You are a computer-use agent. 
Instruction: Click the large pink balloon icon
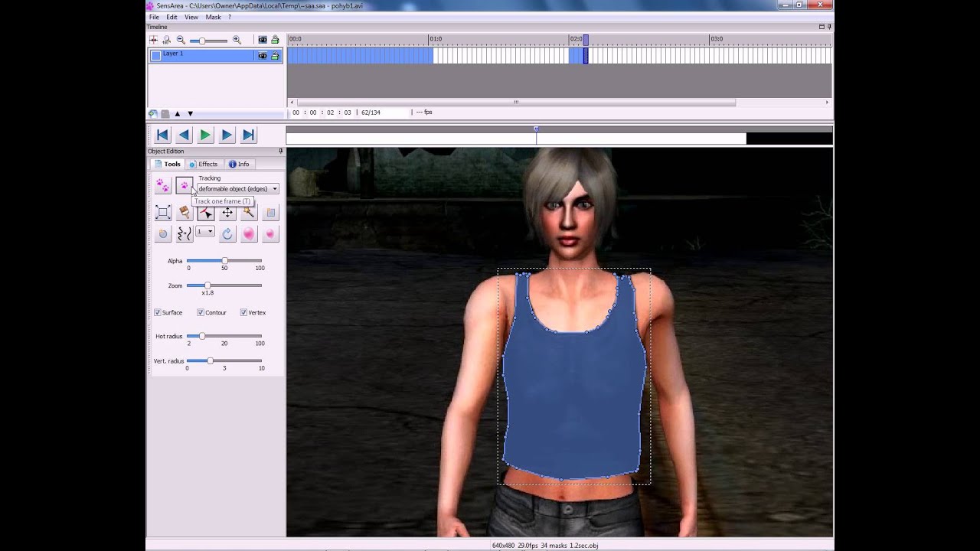[249, 233]
